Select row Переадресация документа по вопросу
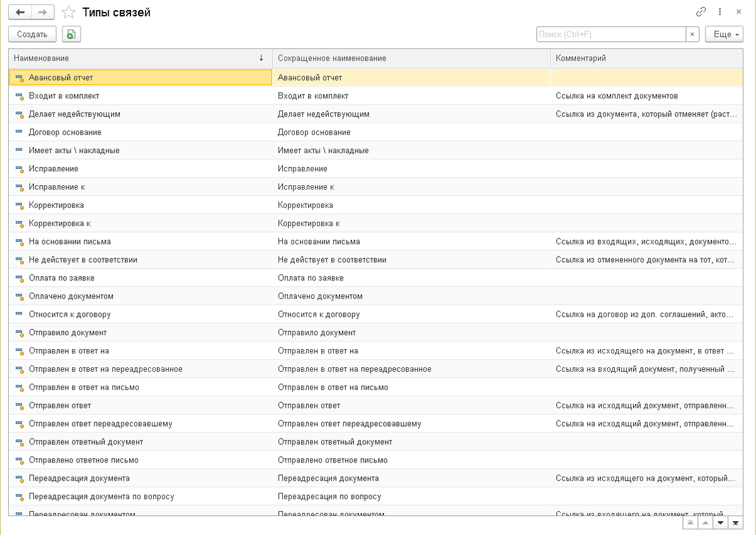This screenshot has width=756, height=535. 375,497
